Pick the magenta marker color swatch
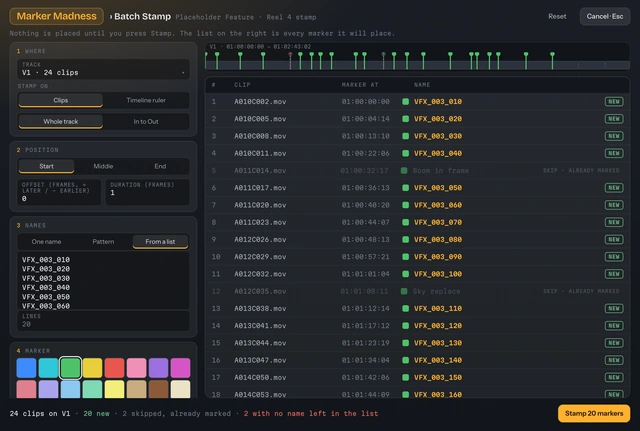 click(180, 368)
